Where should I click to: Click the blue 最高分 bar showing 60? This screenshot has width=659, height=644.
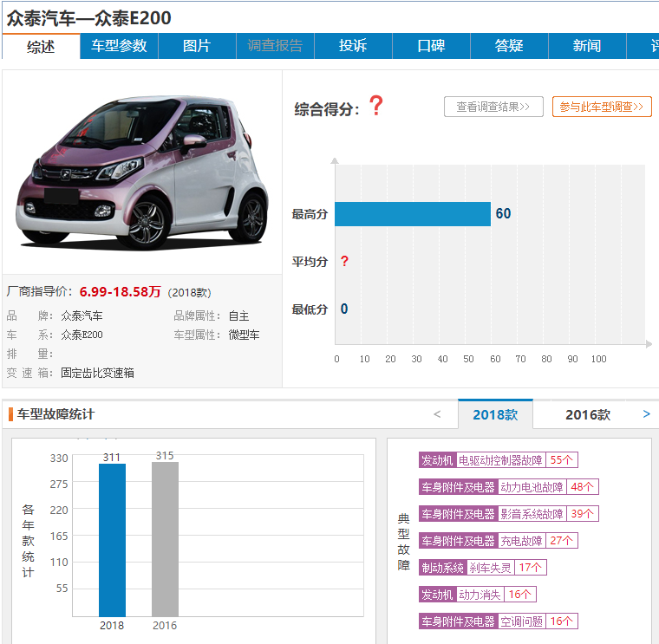[413, 214]
